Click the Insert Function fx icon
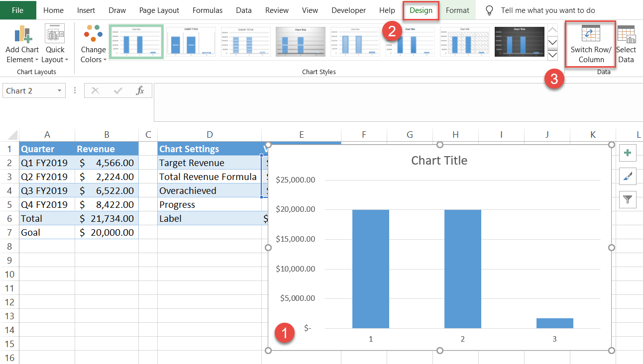Screen dimensions: 643x364 pos(142,91)
